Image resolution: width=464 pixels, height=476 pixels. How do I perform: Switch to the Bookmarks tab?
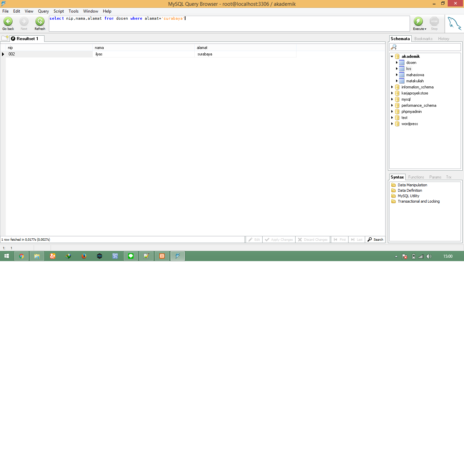(x=423, y=38)
